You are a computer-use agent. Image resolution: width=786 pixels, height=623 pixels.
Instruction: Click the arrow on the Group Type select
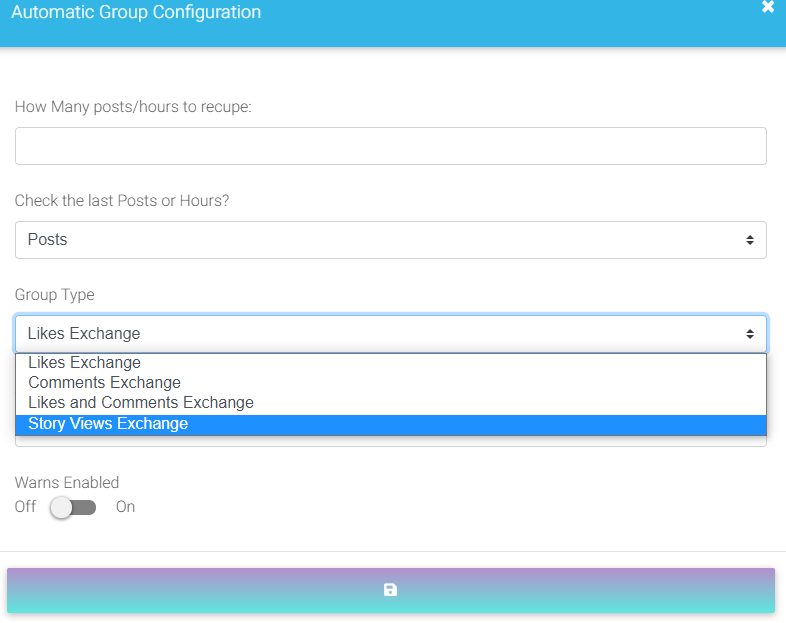point(749,334)
